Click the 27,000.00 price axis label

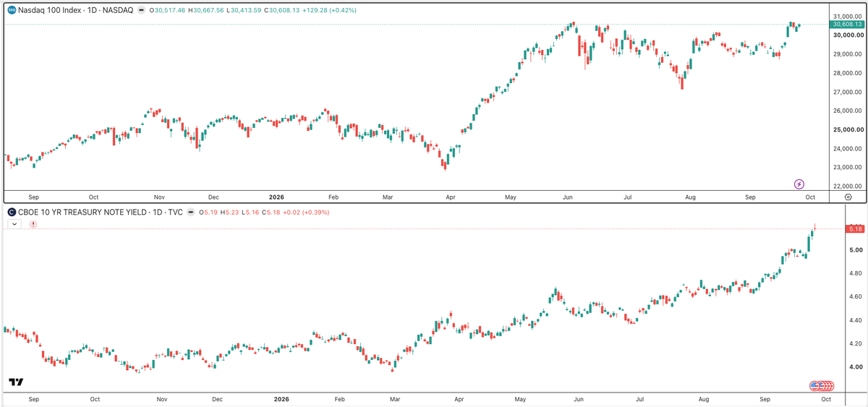pyautogui.click(x=848, y=92)
